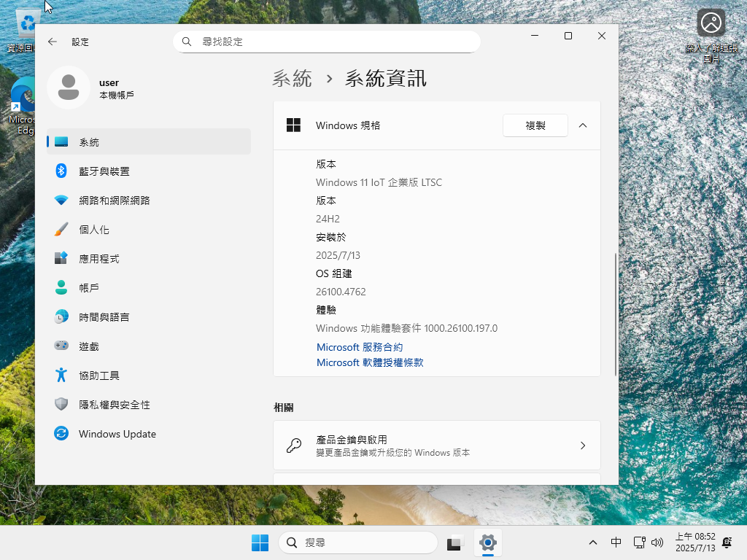Open 藍牙與裝置 Bluetooth settings
Viewport: 747px width, 560px height.
coord(104,171)
